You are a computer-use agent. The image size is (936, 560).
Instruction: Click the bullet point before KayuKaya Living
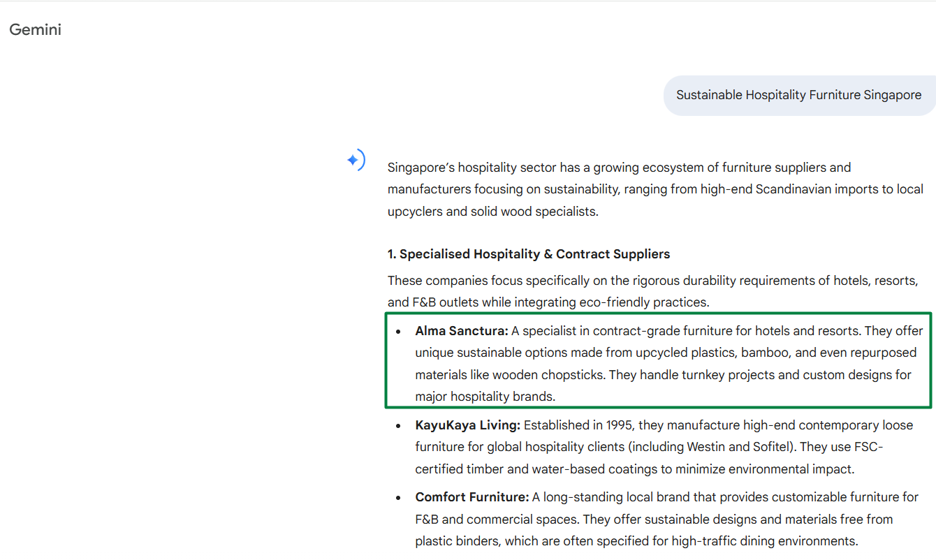coord(398,425)
